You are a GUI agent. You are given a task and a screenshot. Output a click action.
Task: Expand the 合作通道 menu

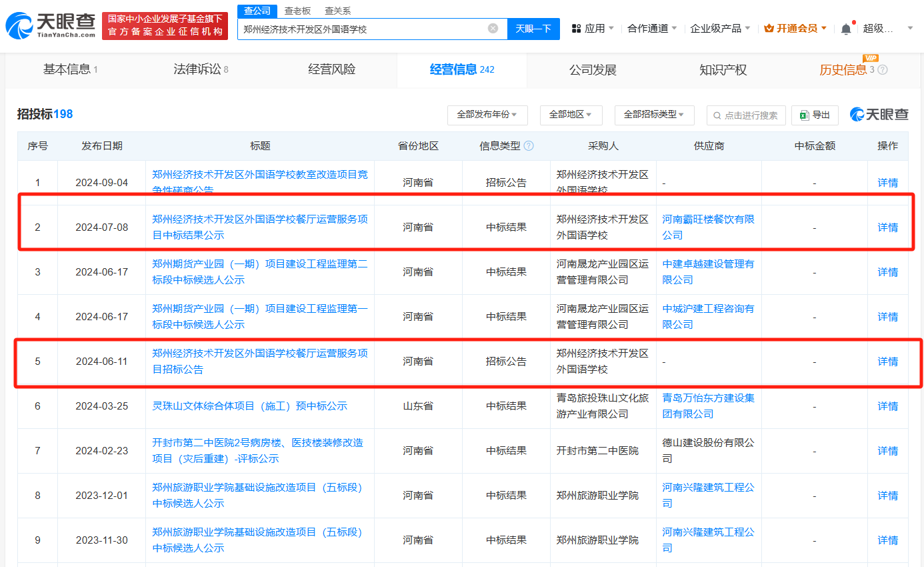652,28
